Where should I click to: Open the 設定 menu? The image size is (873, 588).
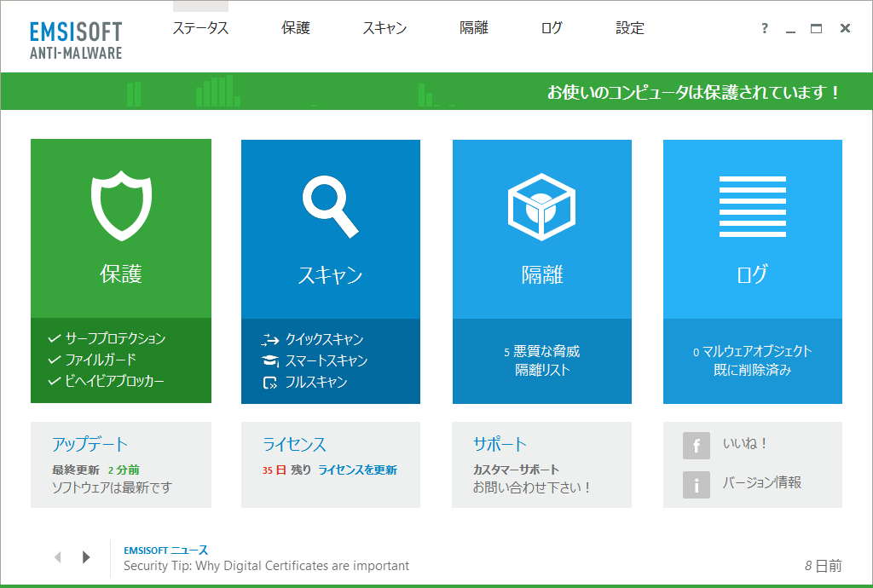point(628,28)
